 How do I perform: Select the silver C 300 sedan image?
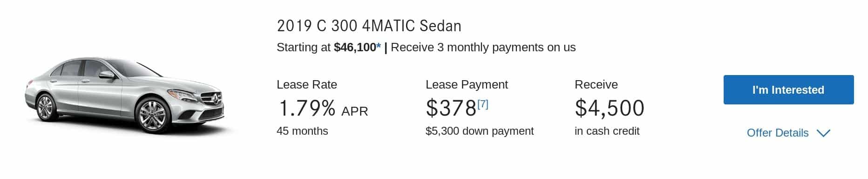click(x=124, y=95)
